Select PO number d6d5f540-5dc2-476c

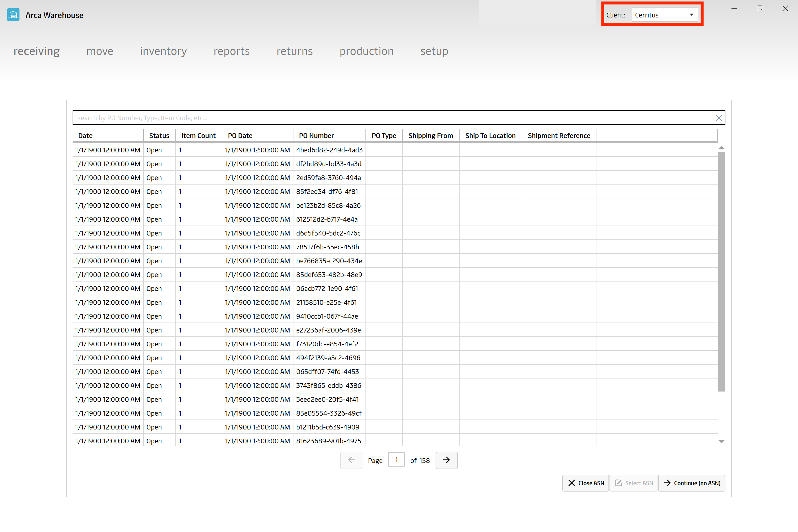(x=328, y=233)
